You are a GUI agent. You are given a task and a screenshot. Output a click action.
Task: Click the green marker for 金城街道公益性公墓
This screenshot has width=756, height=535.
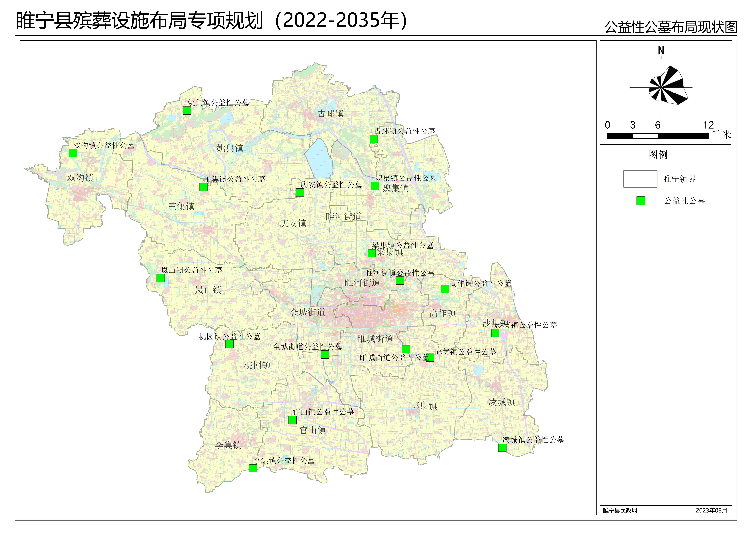coord(325,355)
